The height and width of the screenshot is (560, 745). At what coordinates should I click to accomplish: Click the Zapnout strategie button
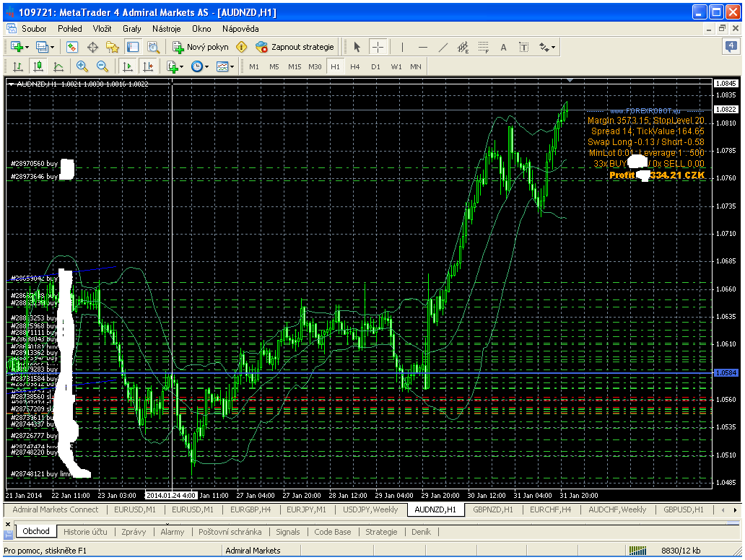pos(295,47)
